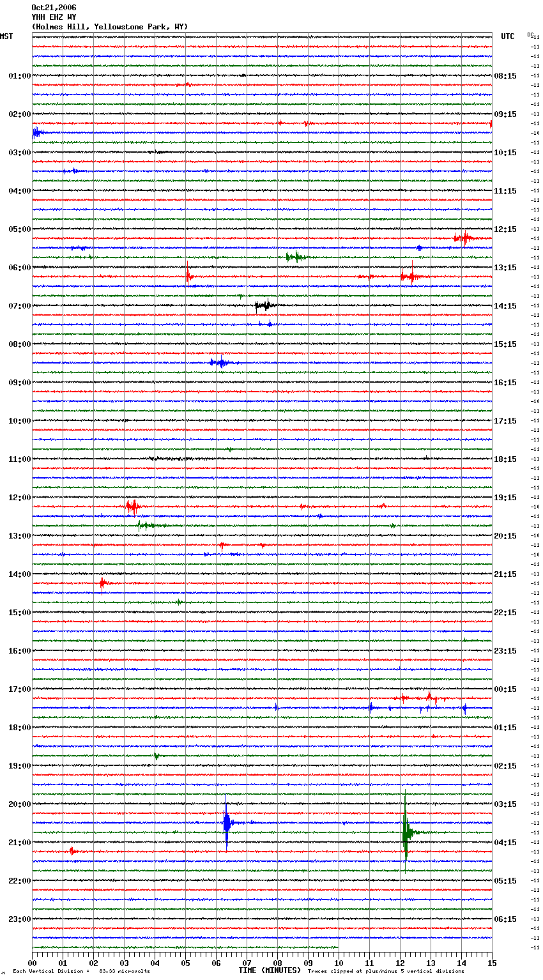This screenshot has width=543, height=980.
Task: Click the large blue seismic event after 20:00
Action: coord(227,823)
